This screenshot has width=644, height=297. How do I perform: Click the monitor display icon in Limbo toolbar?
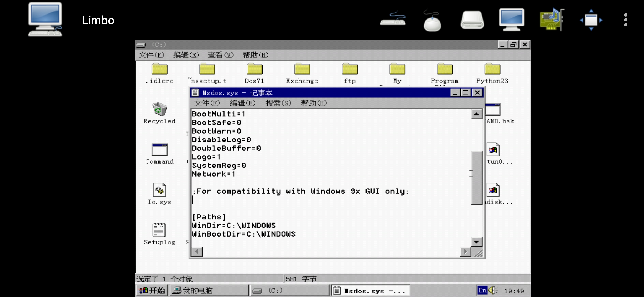point(512,19)
